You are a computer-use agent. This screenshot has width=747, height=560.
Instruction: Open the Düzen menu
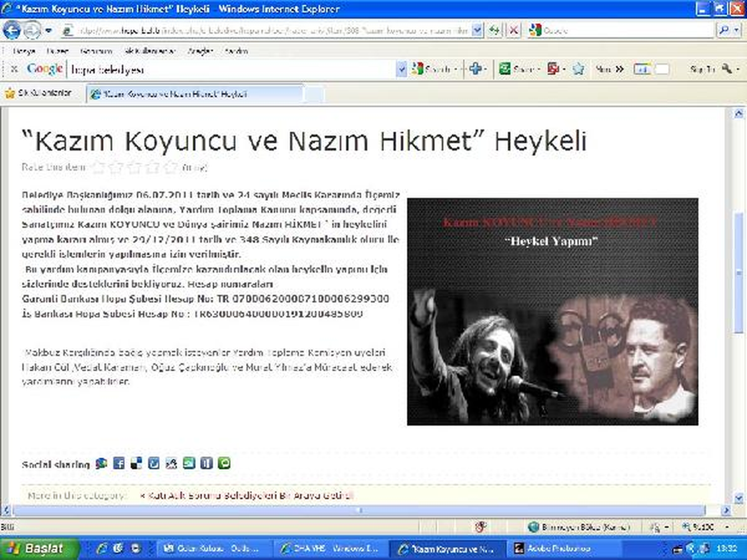coord(57,51)
